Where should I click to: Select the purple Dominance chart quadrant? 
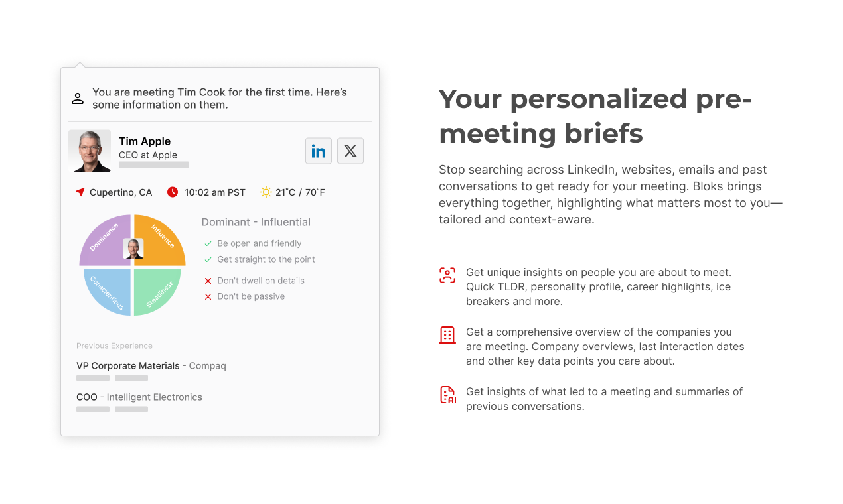point(106,240)
